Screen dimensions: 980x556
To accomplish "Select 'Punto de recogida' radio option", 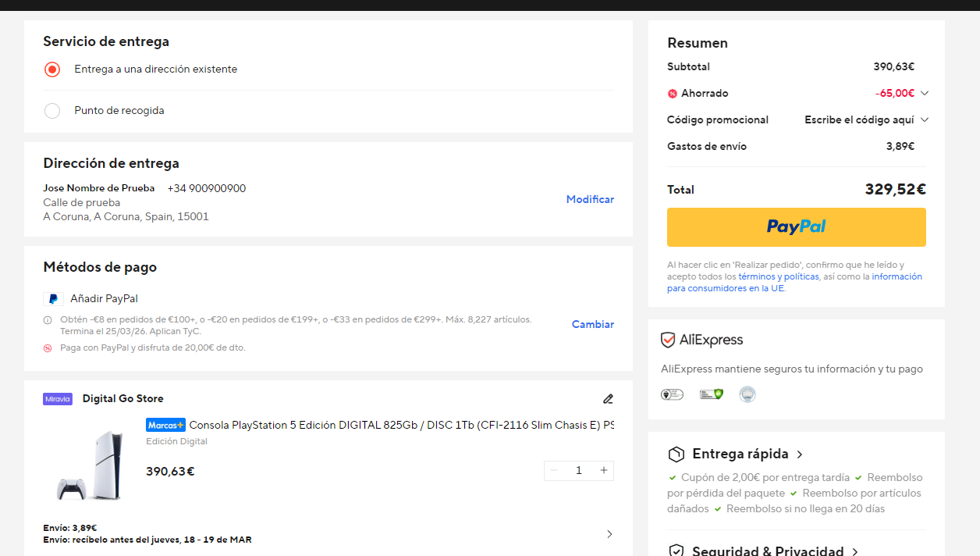I will [x=52, y=111].
